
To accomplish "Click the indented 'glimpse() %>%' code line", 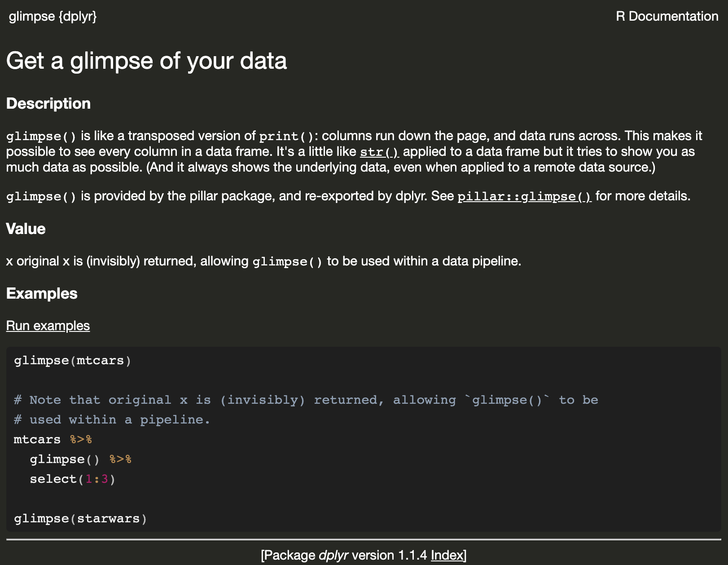I will [x=81, y=459].
